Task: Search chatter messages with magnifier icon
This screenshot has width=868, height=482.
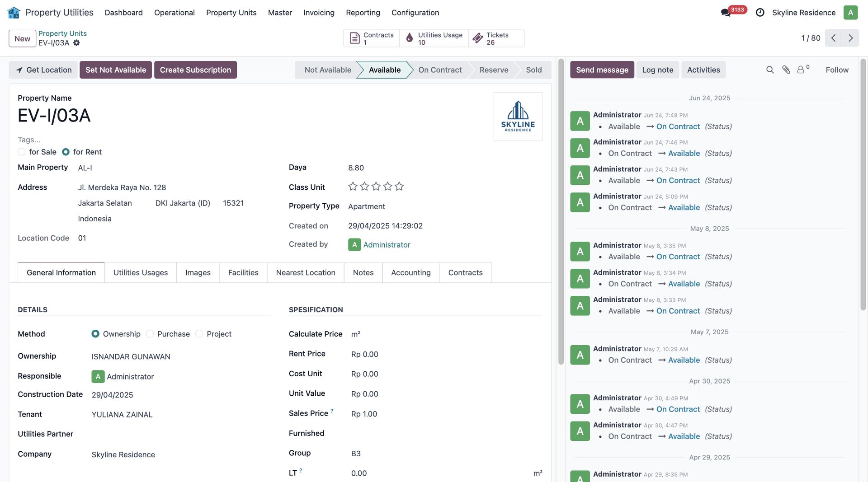Action: pyautogui.click(x=770, y=70)
